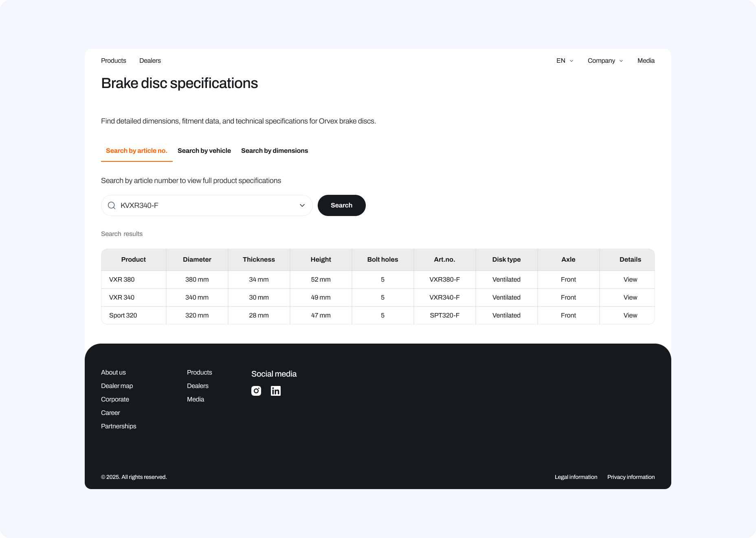Click the Diameter column header

(197, 260)
